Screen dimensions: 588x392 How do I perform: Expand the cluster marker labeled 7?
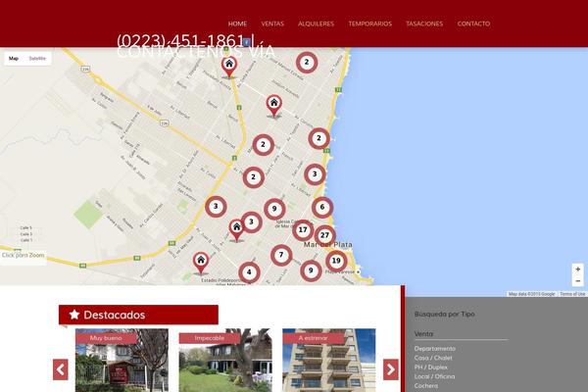(x=281, y=255)
